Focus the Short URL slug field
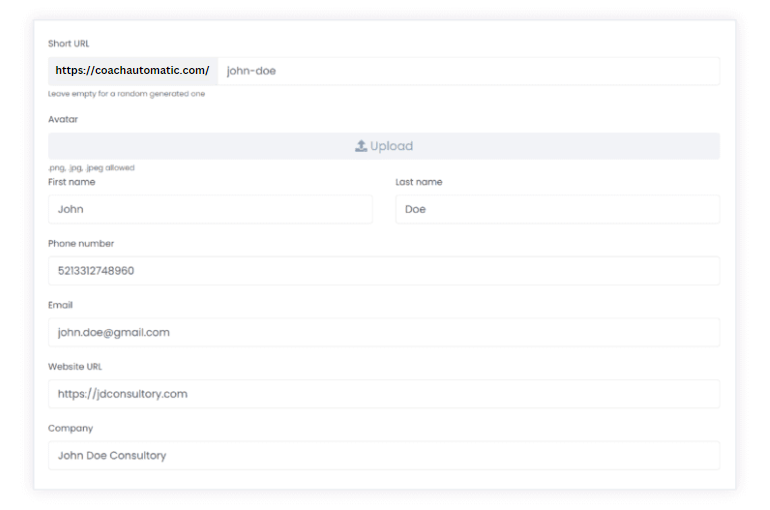The image size is (770, 510). 467,71
